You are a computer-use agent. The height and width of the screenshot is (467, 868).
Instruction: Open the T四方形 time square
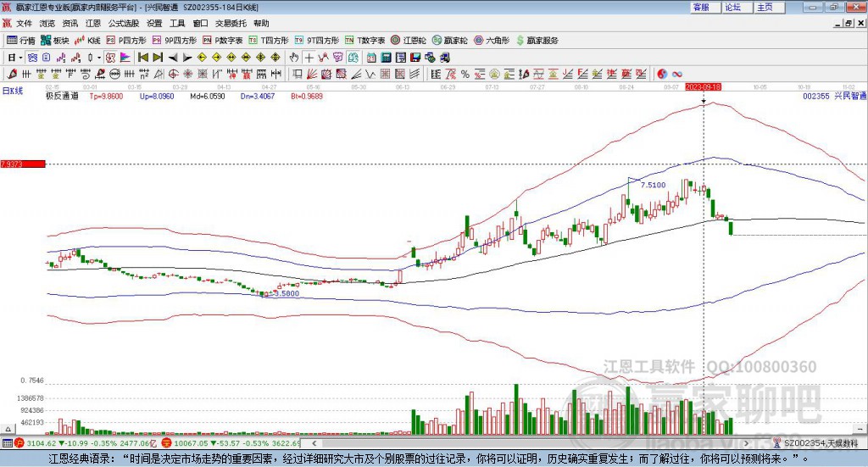pyautogui.click(x=269, y=41)
